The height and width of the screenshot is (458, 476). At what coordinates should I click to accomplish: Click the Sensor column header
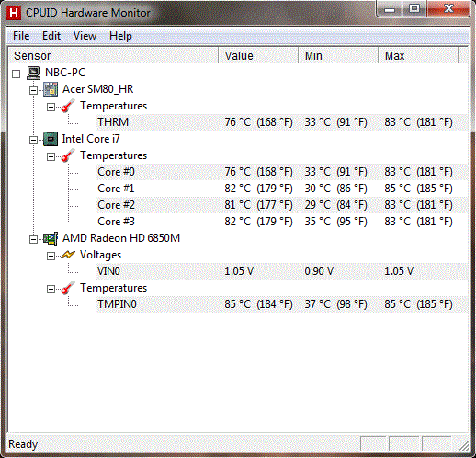[x=113, y=55]
